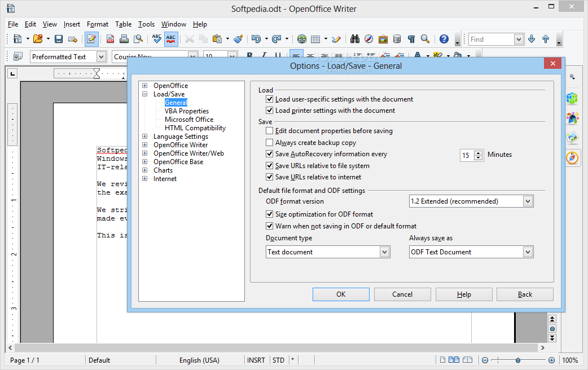
Task: Open the Format menu
Action: click(98, 24)
